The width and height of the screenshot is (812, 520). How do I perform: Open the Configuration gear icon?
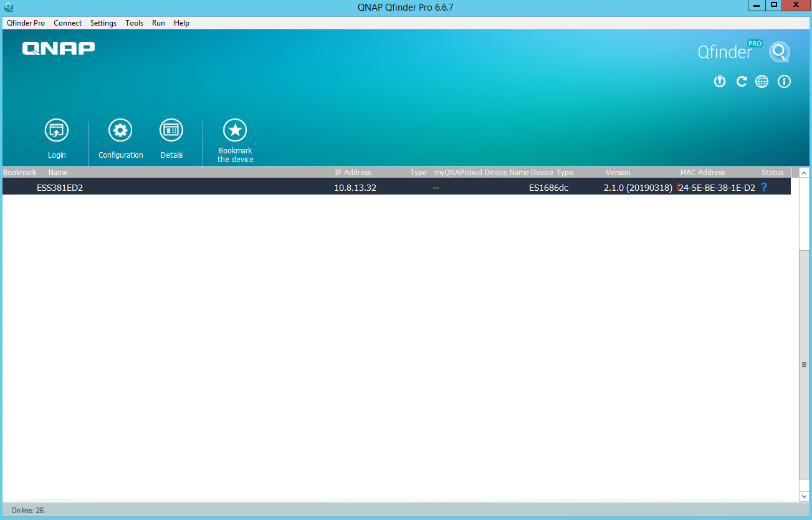click(120, 131)
